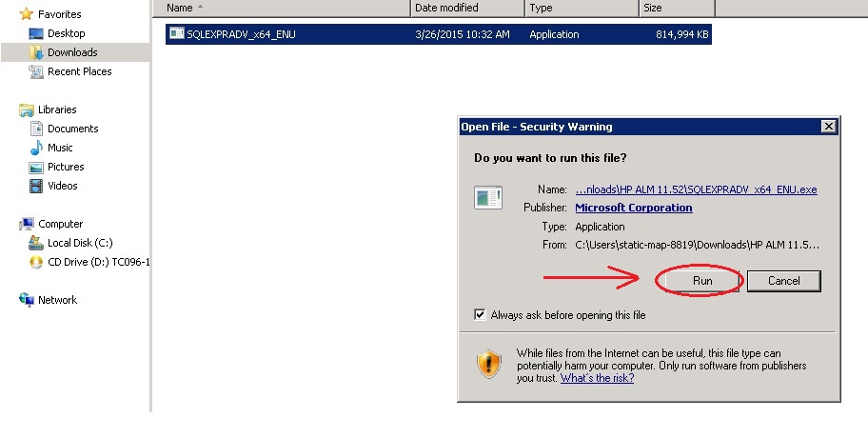Sort by the Type column header
868x438 pixels.
pos(582,8)
